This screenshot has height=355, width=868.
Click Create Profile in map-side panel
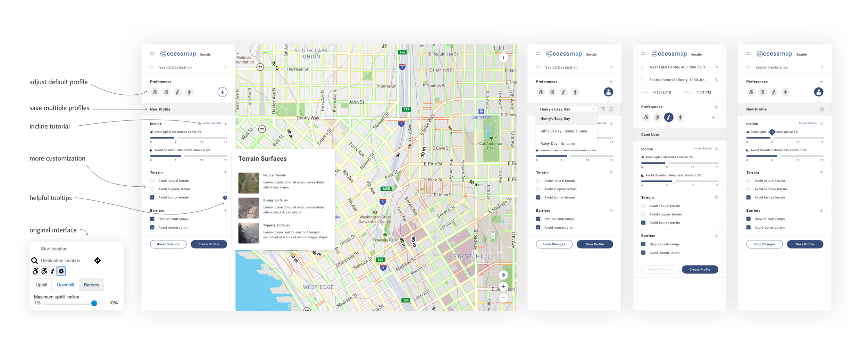click(x=209, y=244)
